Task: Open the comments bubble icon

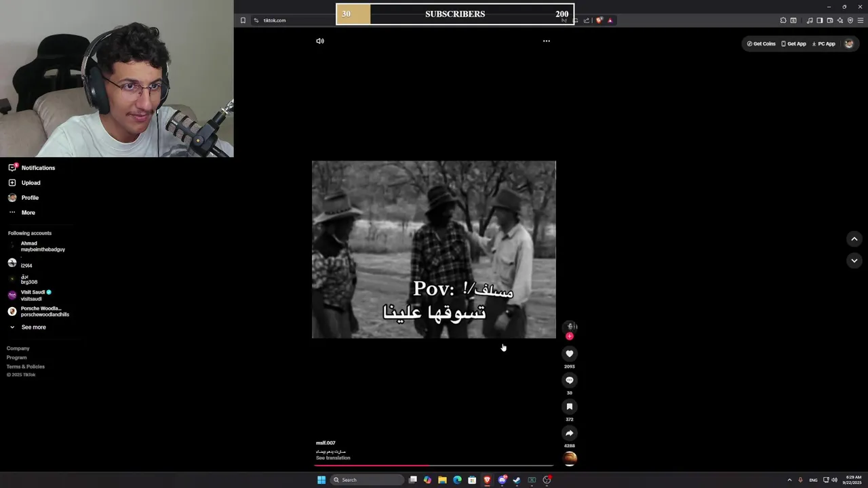Action: point(570,380)
